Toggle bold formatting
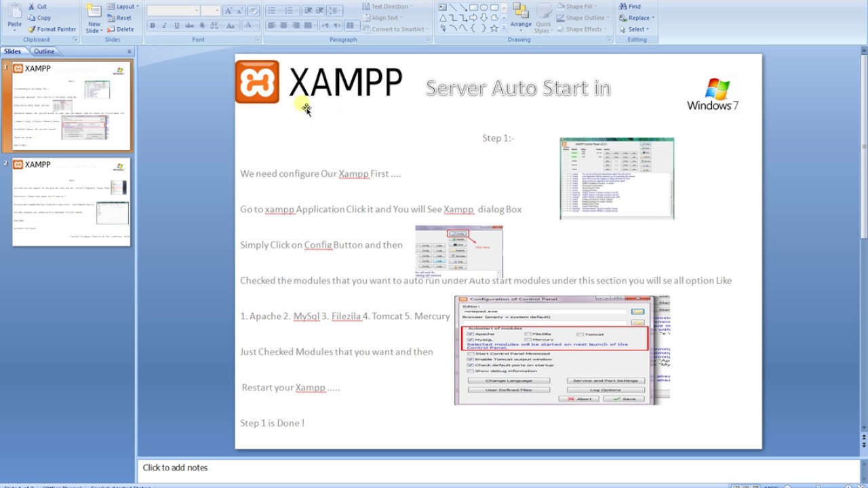The height and width of the screenshot is (488, 868). tap(153, 26)
